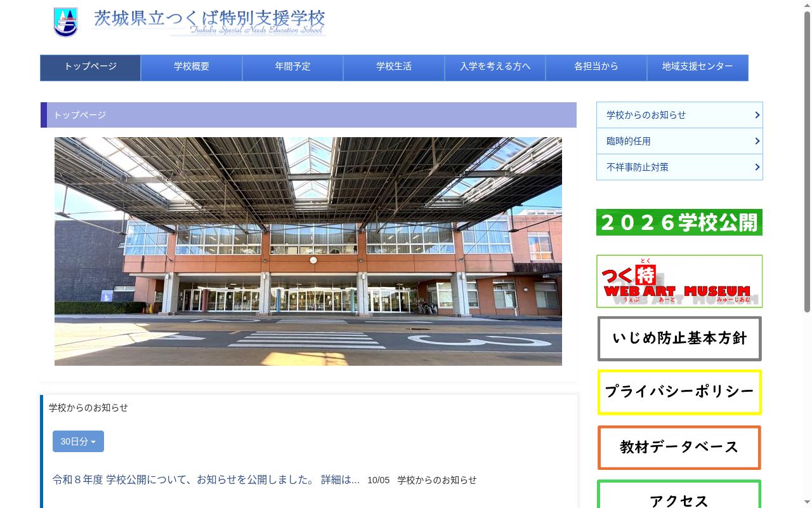This screenshot has width=812, height=508.
Task: Click the green 2026学校公開 banner
Action: click(679, 222)
